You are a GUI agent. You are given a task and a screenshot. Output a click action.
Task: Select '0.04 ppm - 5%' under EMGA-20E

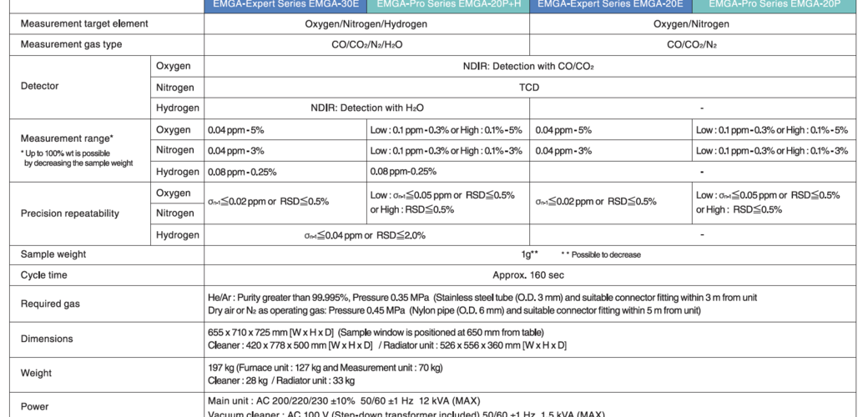tap(563, 130)
